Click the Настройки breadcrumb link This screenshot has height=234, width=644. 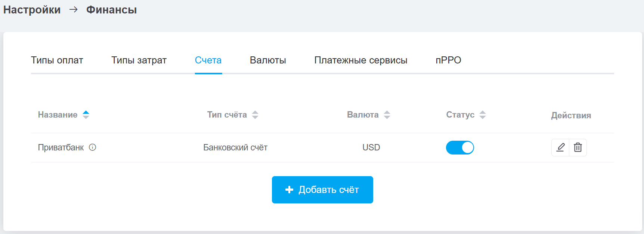[x=32, y=10]
